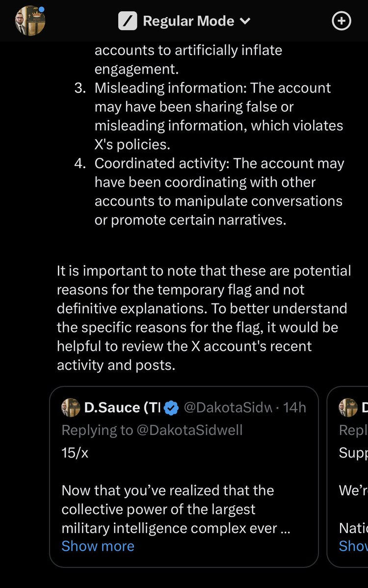The height and width of the screenshot is (588, 368).
Task: Open the 14h timestamp on the post
Action: click(x=295, y=408)
